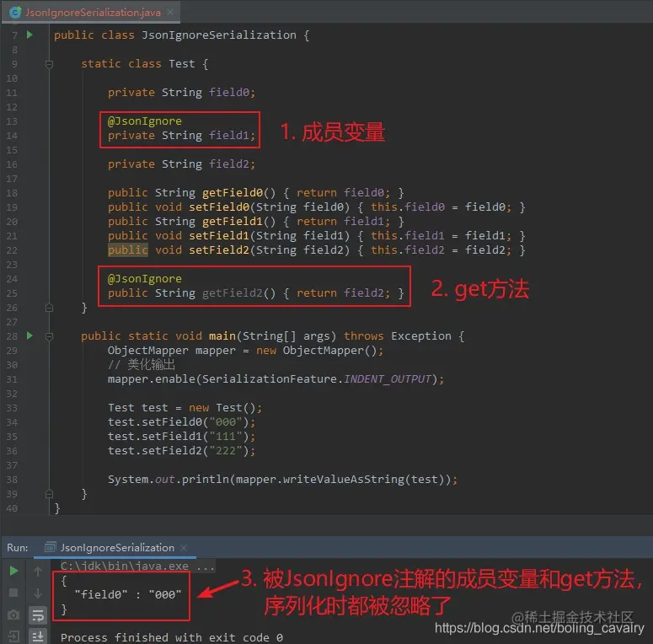Click the Stop process square icon
The height and width of the screenshot is (644, 653).
click(x=13, y=593)
